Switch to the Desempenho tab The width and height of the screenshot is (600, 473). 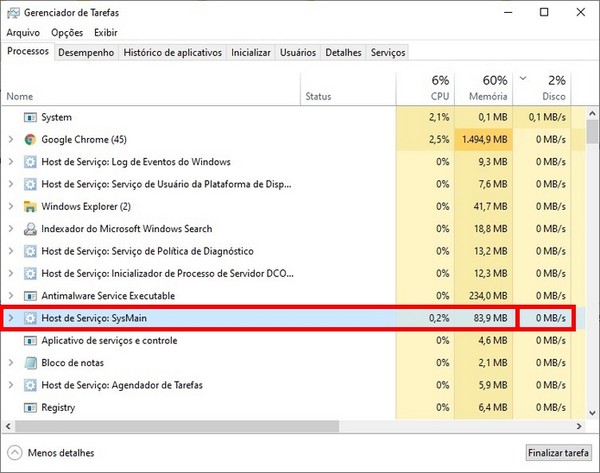point(86,53)
